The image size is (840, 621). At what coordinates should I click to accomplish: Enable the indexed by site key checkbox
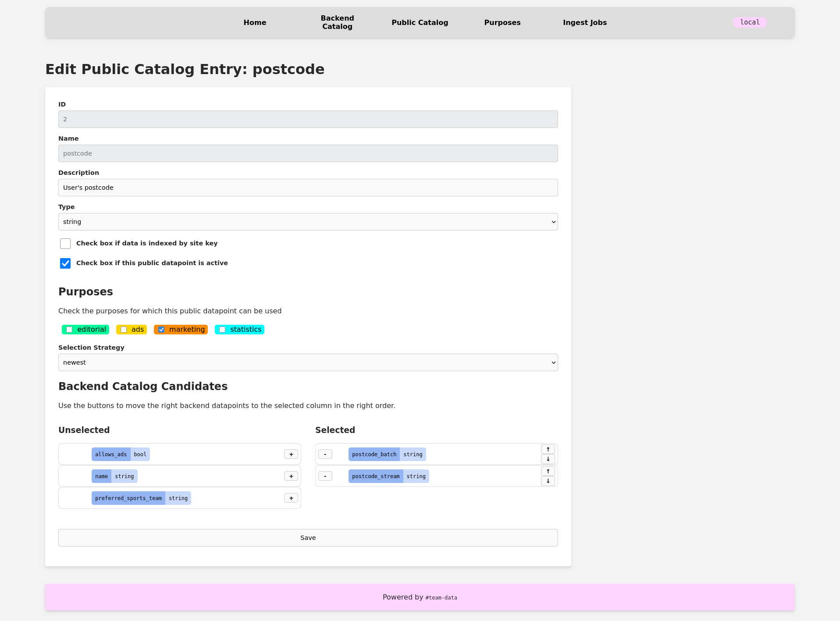65,244
